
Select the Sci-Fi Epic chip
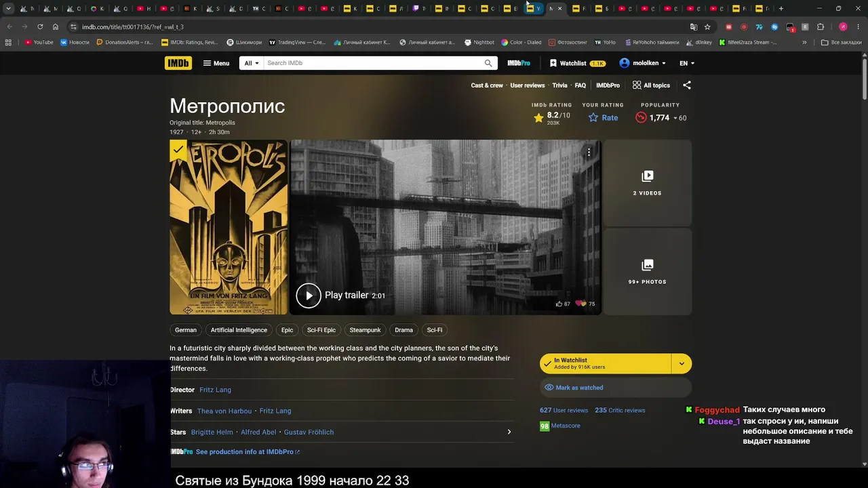point(321,330)
